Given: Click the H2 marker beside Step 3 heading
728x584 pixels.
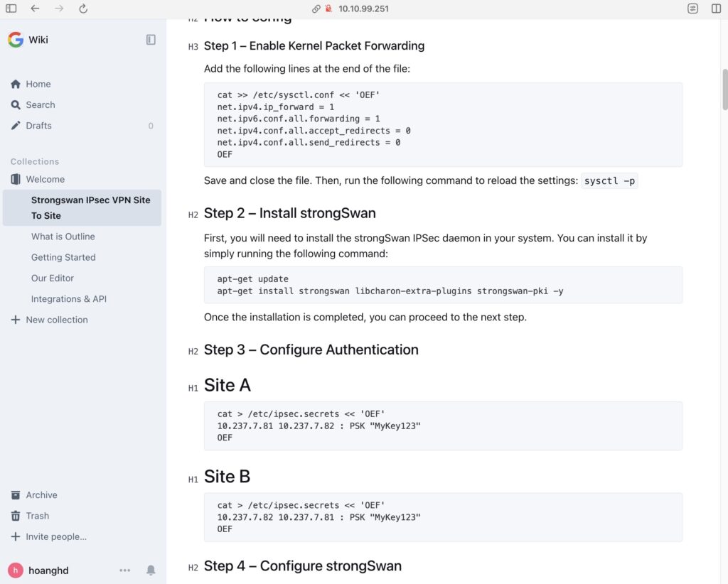Looking at the screenshot, I should (193, 351).
